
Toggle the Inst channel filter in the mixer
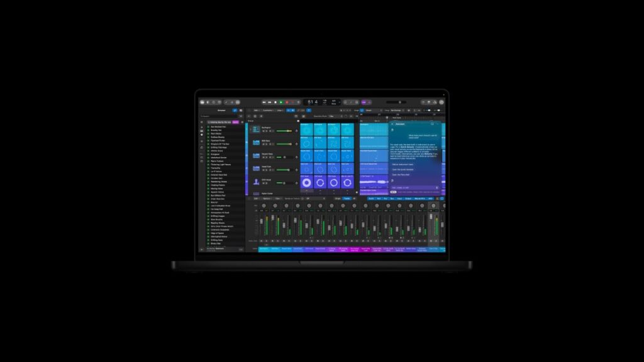379,199
